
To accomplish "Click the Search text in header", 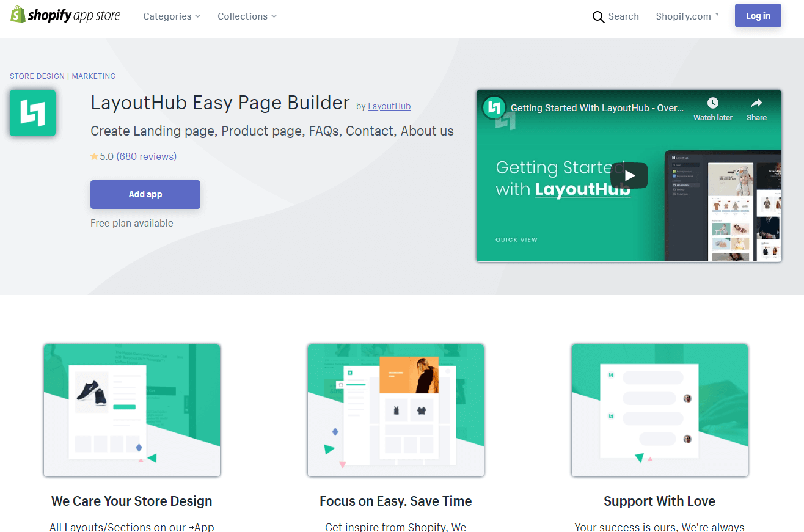I will tap(624, 16).
